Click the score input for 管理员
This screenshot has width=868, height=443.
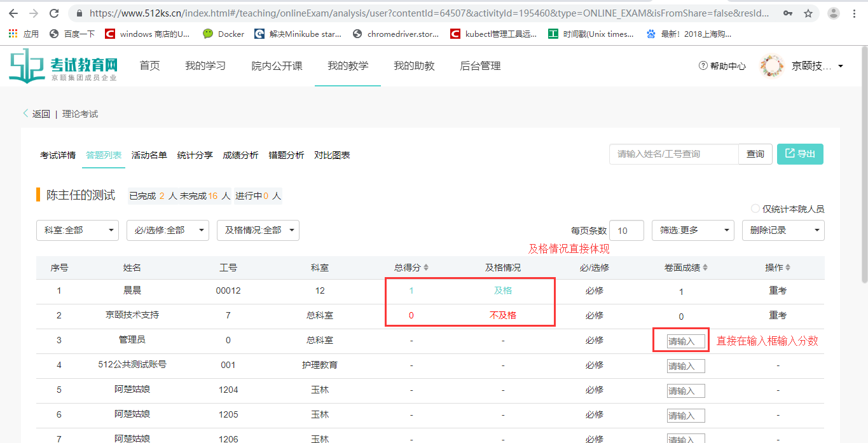point(686,341)
